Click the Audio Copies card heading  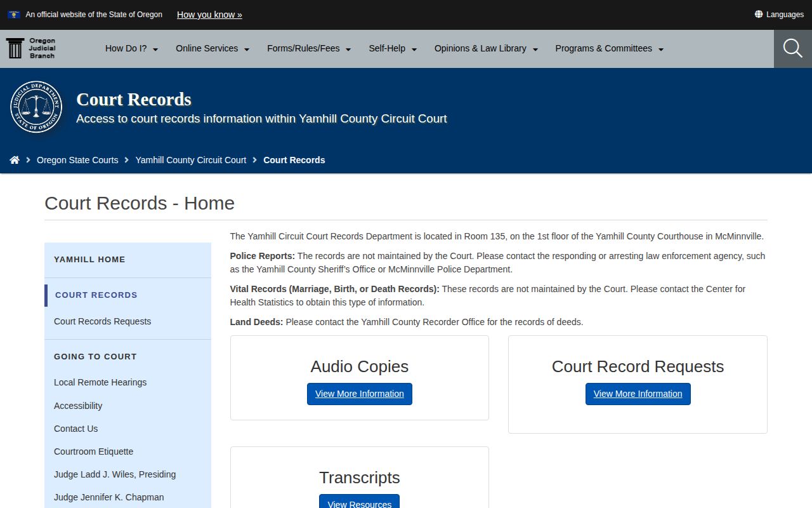[x=360, y=366]
